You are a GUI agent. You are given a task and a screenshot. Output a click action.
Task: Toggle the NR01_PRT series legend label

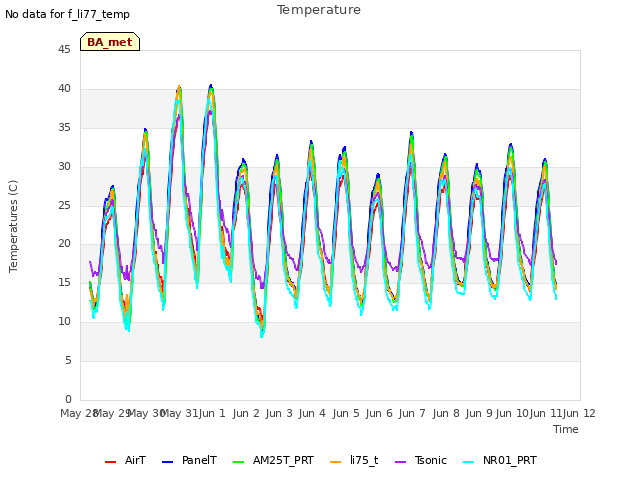tap(510, 460)
